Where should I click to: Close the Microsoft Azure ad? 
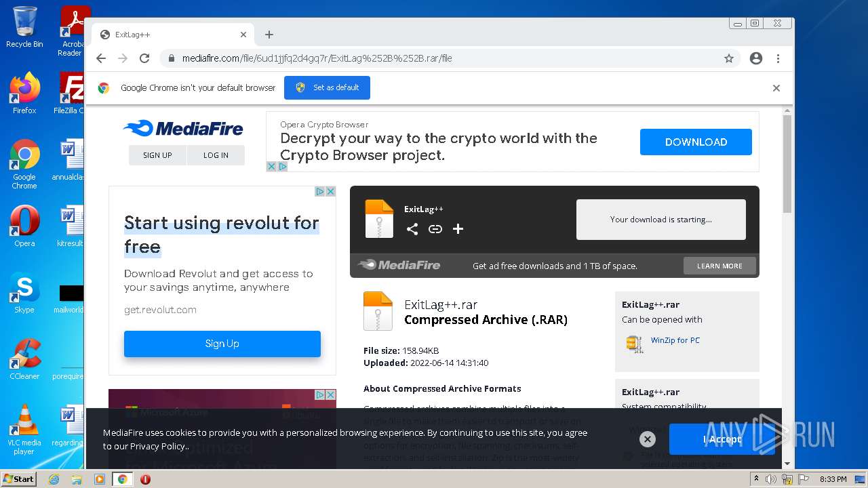[x=331, y=394]
